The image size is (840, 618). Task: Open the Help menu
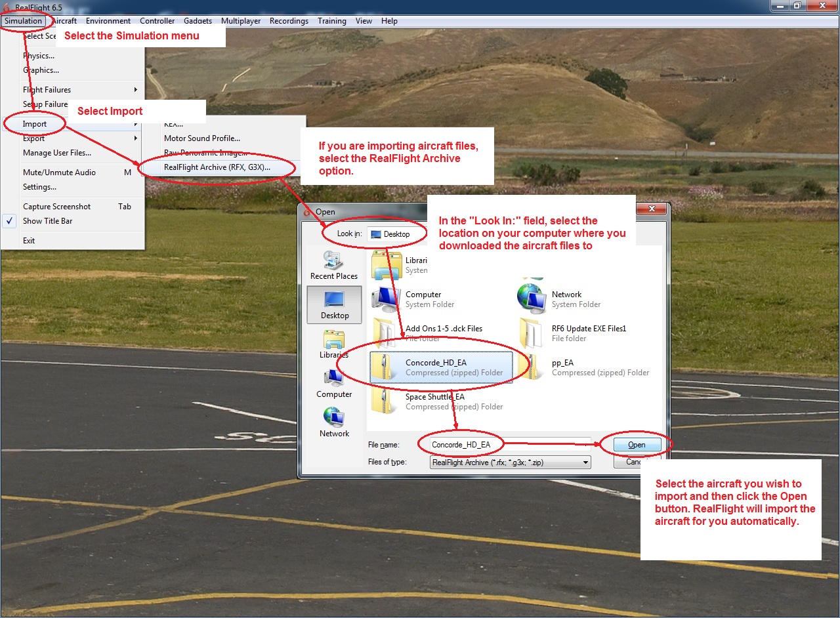click(x=389, y=21)
